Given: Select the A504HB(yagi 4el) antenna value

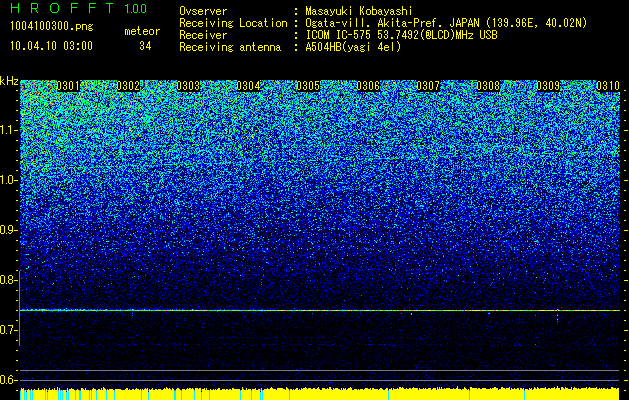Looking at the screenshot, I should [x=353, y=47].
